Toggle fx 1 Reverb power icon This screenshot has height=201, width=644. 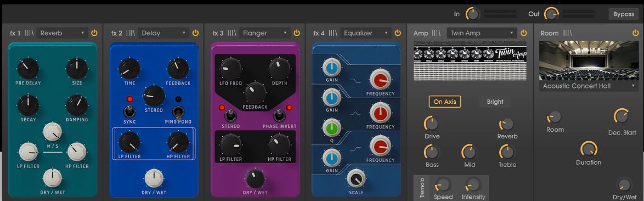pyautogui.click(x=94, y=33)
